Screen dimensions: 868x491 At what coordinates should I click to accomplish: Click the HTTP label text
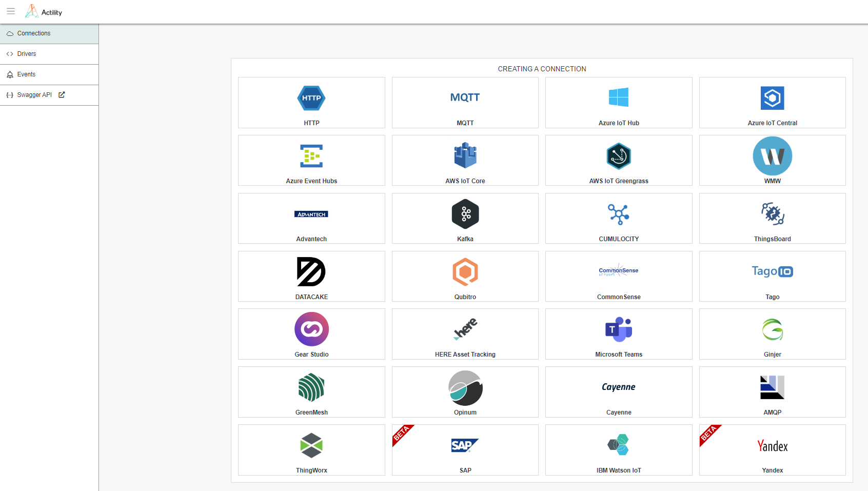click(311, 123)
